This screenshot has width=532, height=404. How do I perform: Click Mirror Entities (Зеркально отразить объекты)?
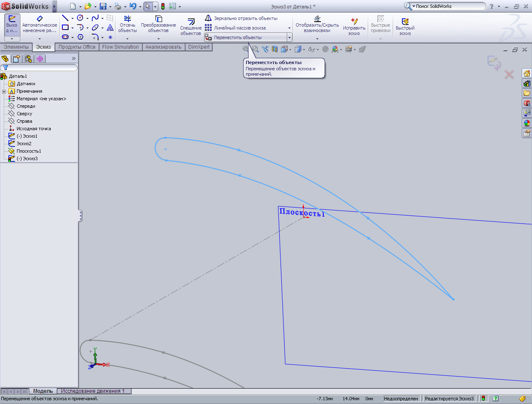tap(241, 18)
